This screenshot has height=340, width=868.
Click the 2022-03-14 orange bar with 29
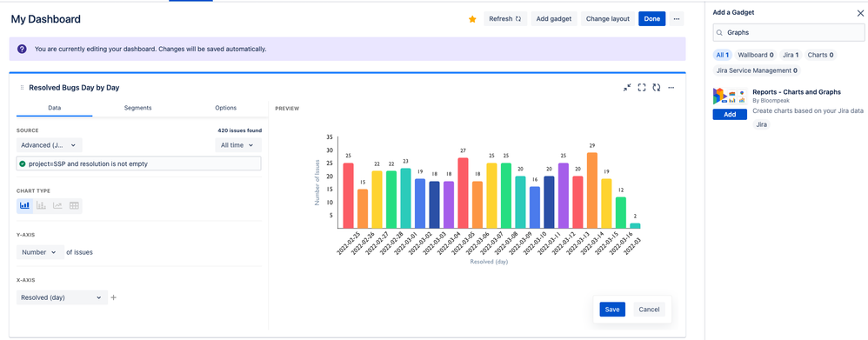pyautogui.click(x=591, y=190)
